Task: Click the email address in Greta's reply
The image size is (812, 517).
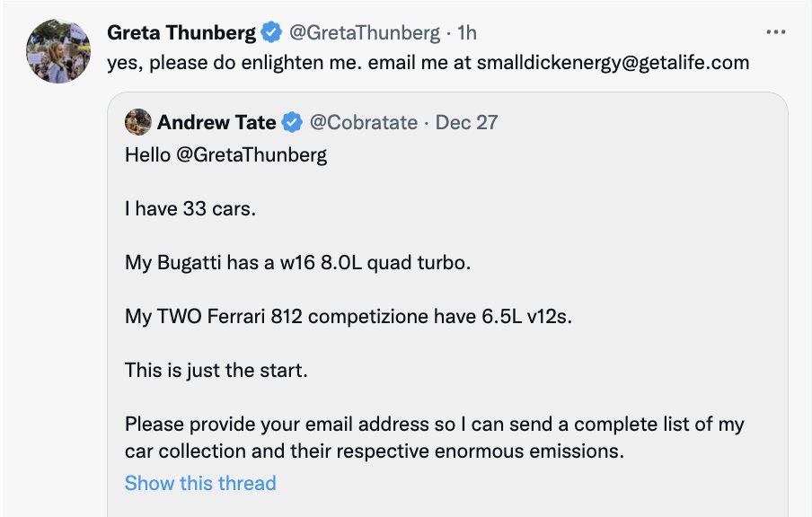Action: [x=613, y=63]
